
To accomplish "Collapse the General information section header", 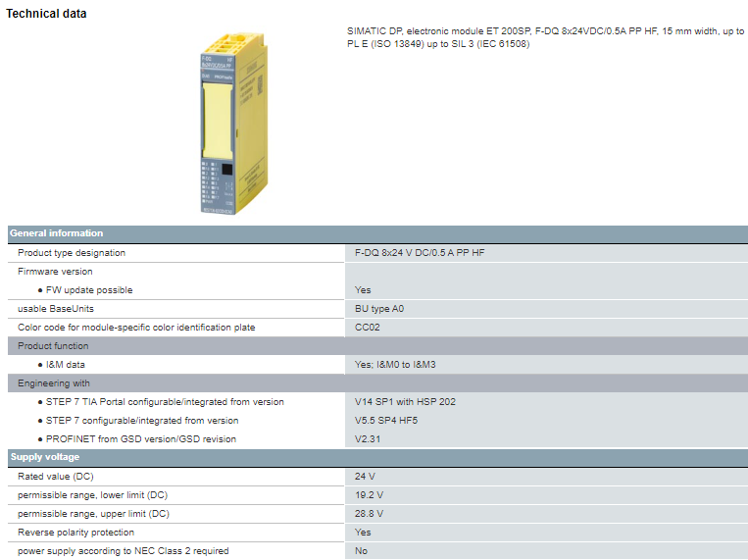I will click(x=57, y=233).
